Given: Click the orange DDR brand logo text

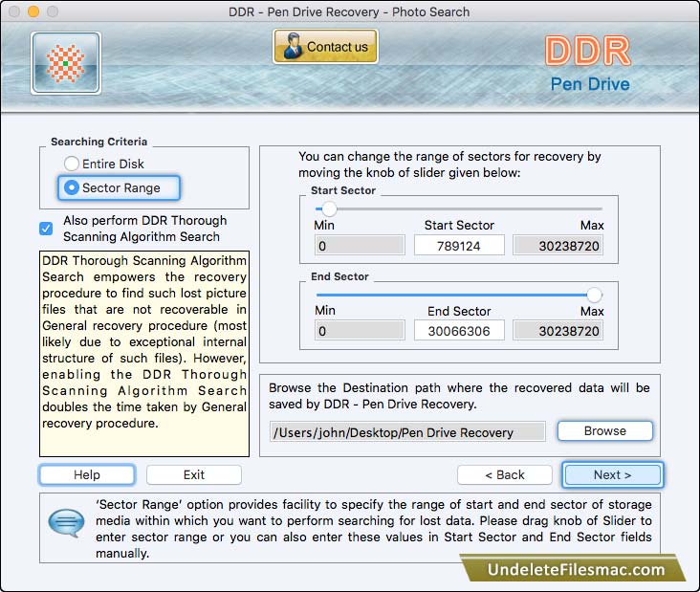Looking at the screenshot, I should (x=588, y=51).
